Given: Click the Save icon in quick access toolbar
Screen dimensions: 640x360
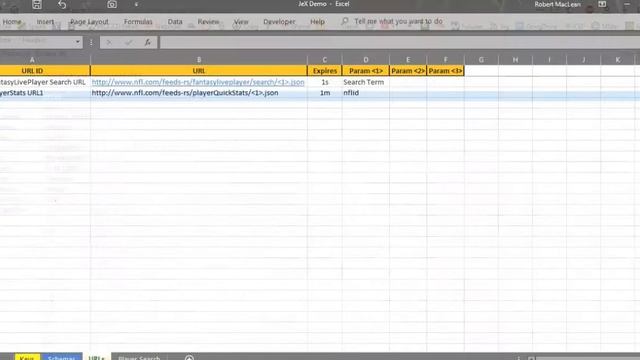Looking at the screenshot, I should [x=37, y=4].
